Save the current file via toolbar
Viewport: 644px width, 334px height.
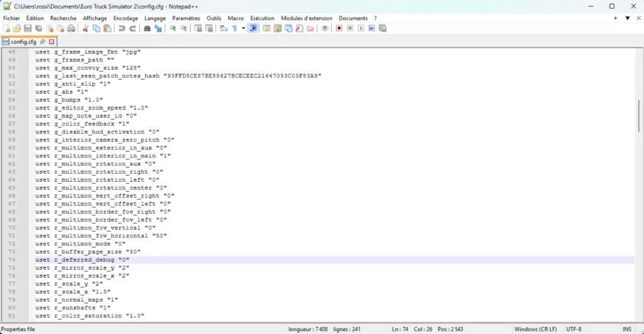(28, 28)
